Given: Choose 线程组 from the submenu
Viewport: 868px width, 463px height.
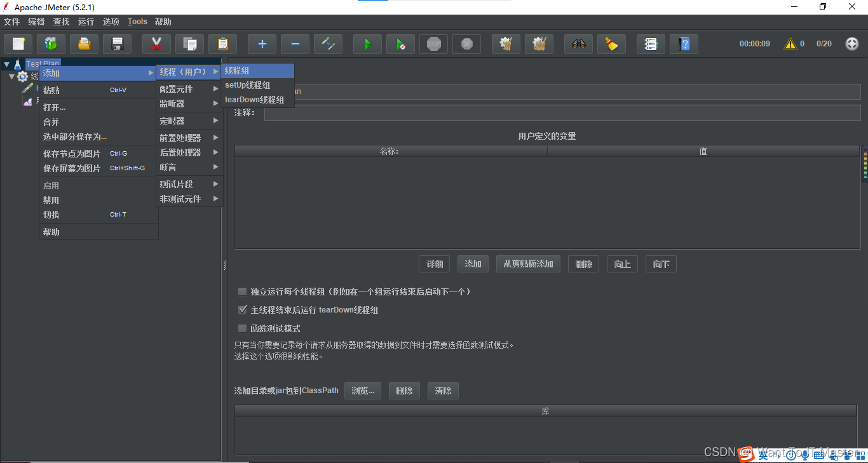Looking at the screenshot, I should point(258,70).
